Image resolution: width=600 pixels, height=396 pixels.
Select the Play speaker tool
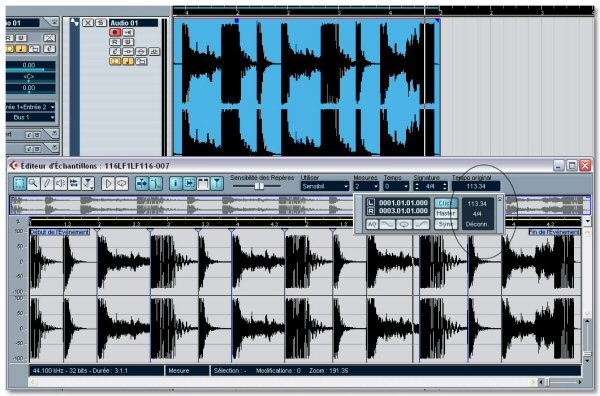60,184
